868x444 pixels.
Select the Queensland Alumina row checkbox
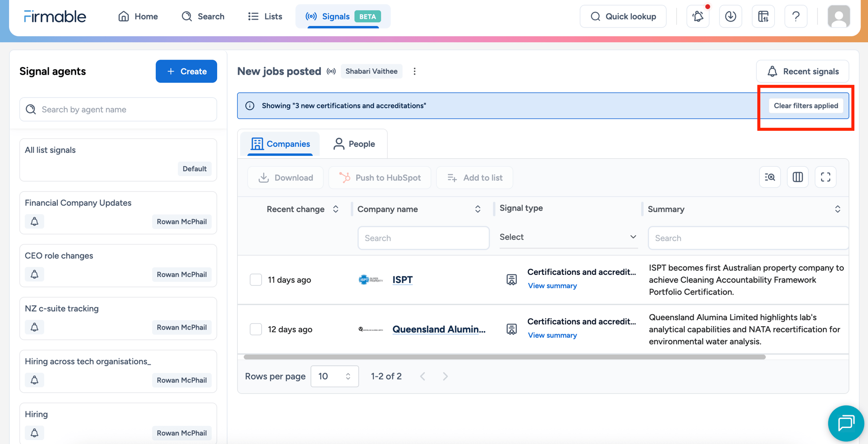[x=256, y=329]
